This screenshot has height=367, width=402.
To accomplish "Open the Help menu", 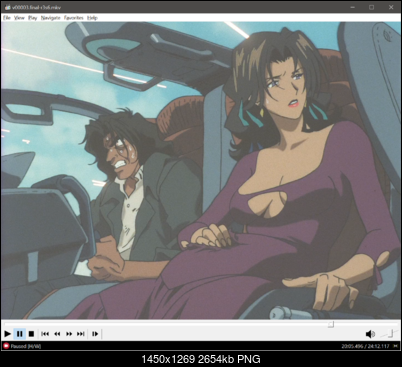I will (x=92, y=18).
